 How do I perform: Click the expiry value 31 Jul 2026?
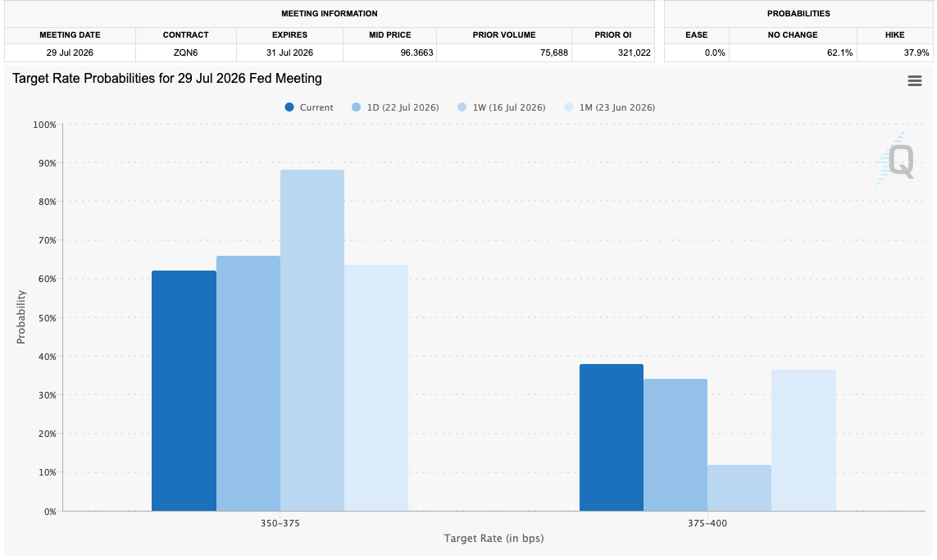290,52
